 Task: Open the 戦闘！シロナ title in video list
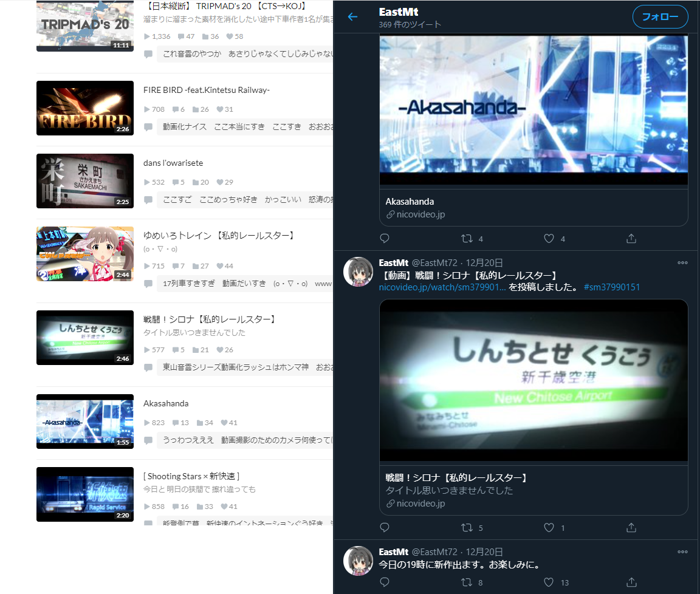[x=210, y=319]
